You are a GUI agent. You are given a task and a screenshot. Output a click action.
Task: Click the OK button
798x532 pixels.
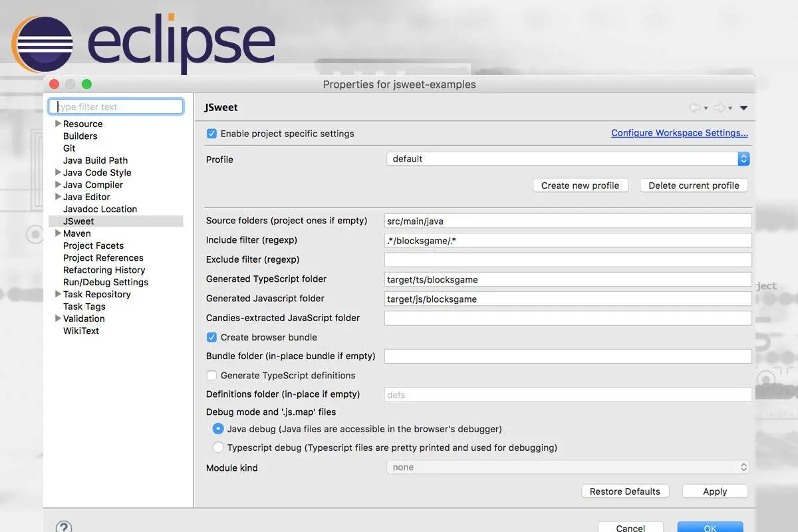(710, 527)
